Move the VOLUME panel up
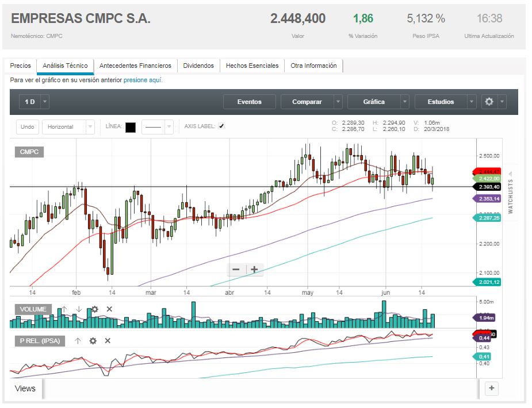The height and width of the screenshot is (408, 532). click(64, 309)
